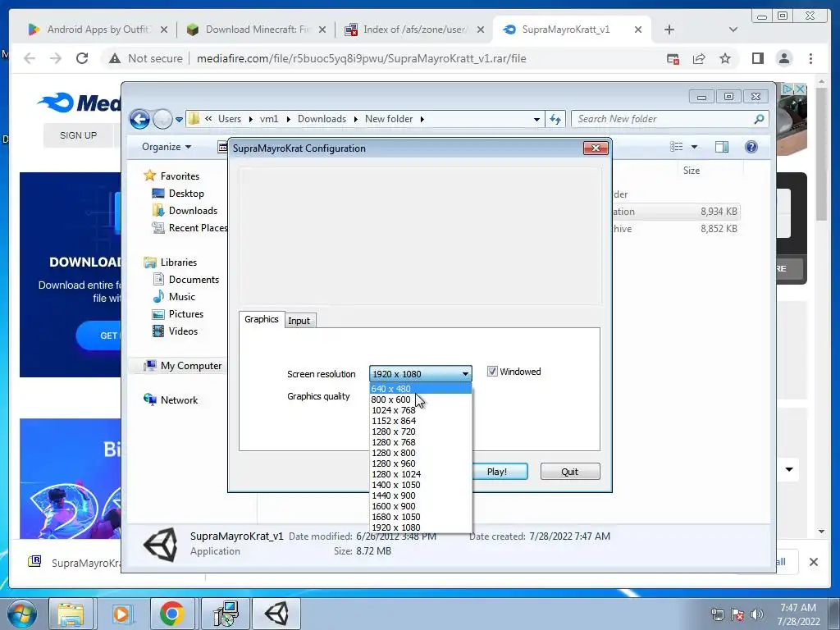Viewport: 840px width, 630px height.
Task: Click MediaFire SIGN UP button
Action: (x=78, y=135)
